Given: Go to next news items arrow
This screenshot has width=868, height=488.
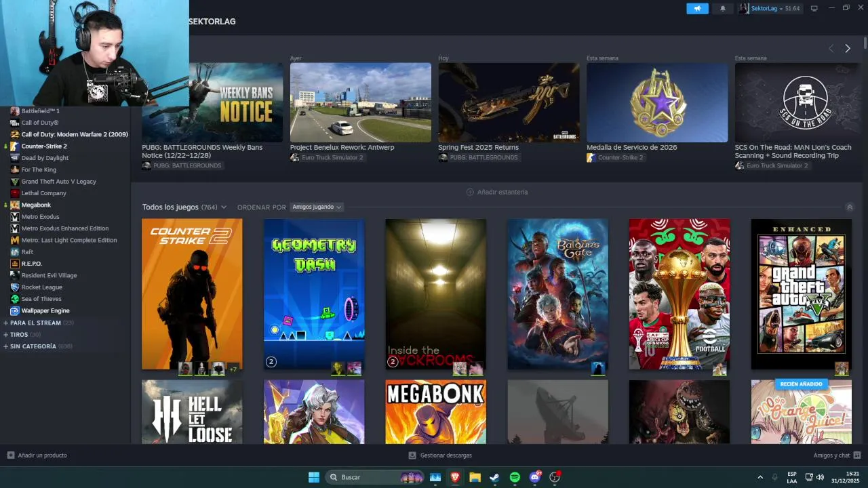Looking at the screenshot, I should (847, 48).
